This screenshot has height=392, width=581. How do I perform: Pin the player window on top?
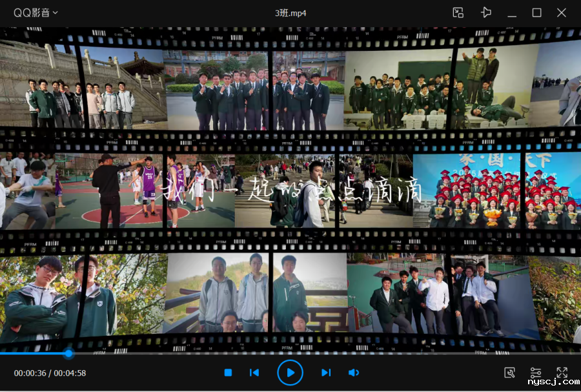point(486,13)
